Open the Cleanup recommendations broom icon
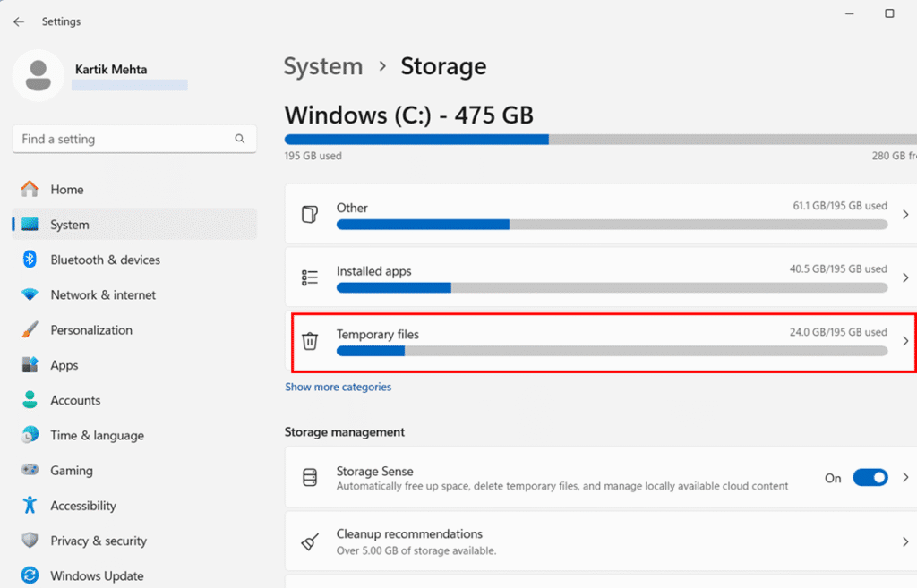Screen dimensions: 917x588 (310, 541)
